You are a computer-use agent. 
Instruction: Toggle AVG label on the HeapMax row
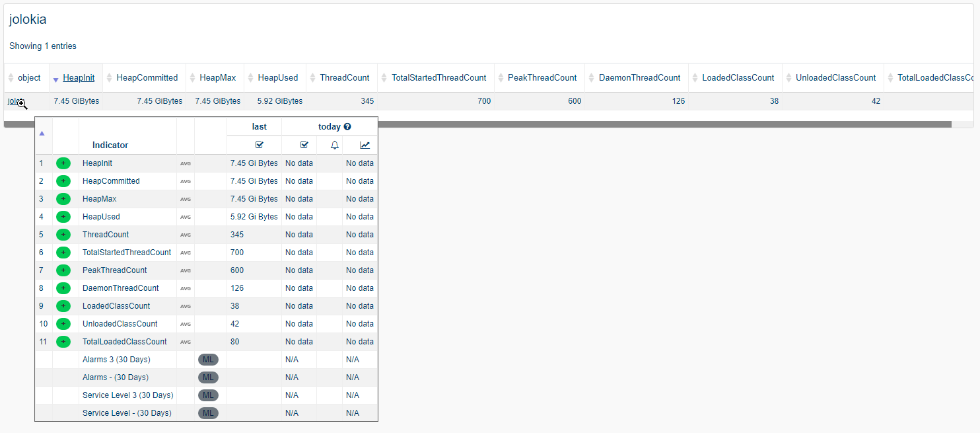pyautogui.click(x=186, y=199)
